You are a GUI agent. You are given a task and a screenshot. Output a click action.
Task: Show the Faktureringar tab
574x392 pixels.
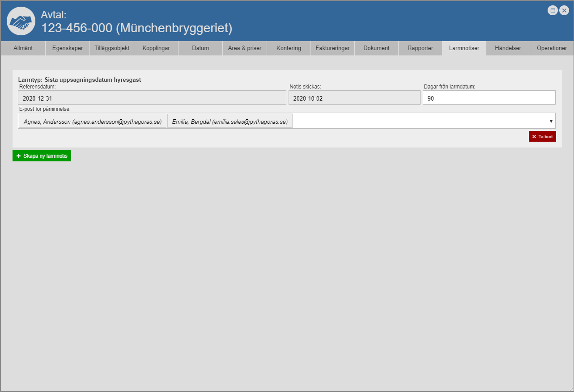(332, 48)
